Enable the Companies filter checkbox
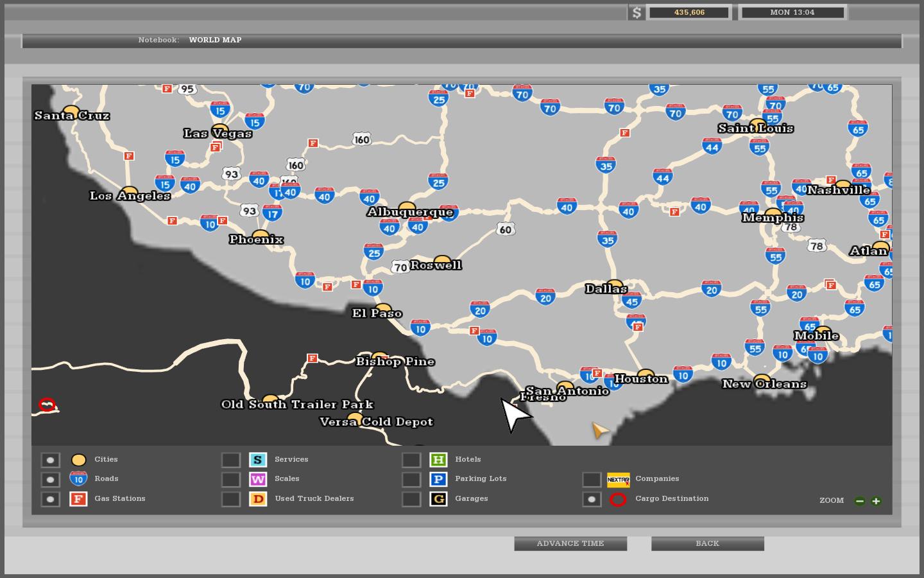The width and height of the screenshot is (924, 578). click(591, 480)
